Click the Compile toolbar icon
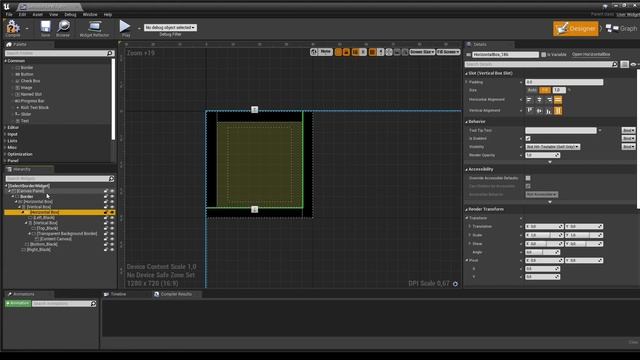 tap(13, 28)
